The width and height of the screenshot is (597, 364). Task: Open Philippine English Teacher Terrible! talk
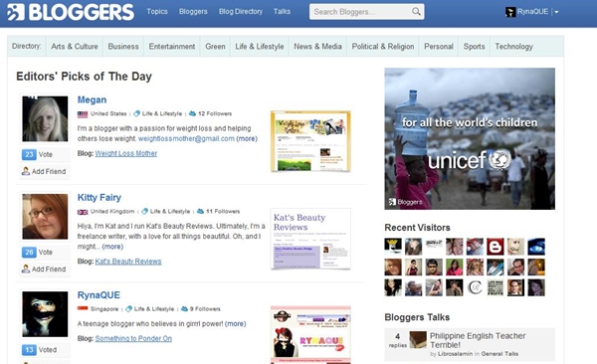tap(478, 340)
